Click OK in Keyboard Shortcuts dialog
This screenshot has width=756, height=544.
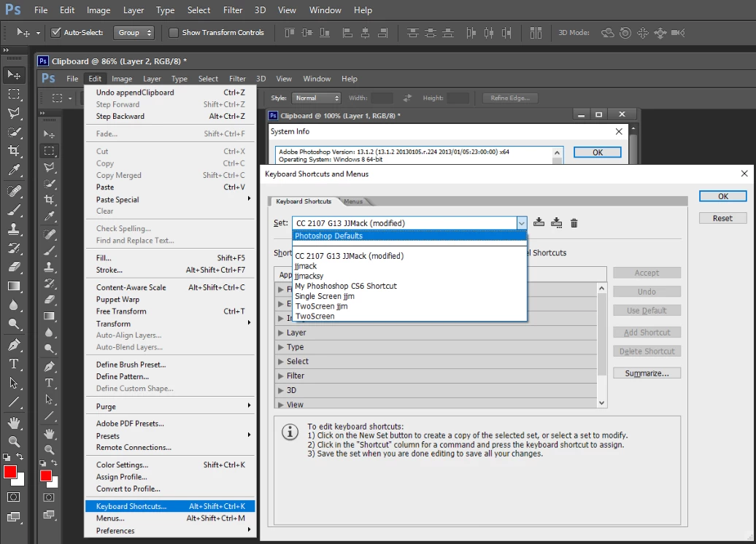click(x=722, y=196)
